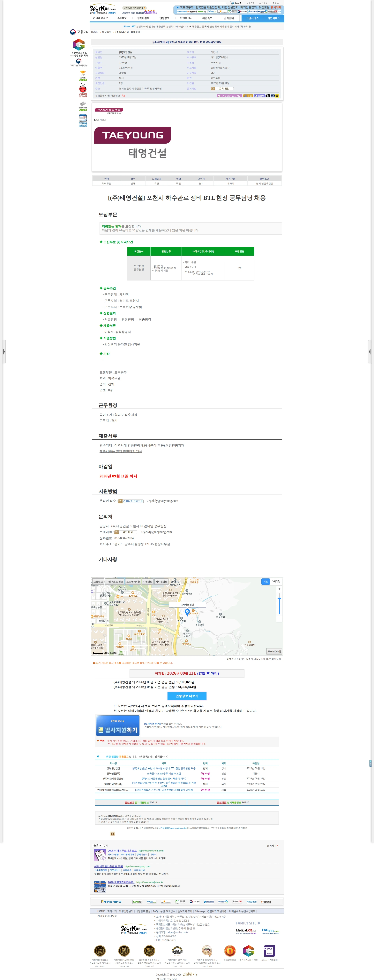This screenshot has width=374, height=980.
Task: Click the 고객센터 link at top
Action: pos(263,3)
